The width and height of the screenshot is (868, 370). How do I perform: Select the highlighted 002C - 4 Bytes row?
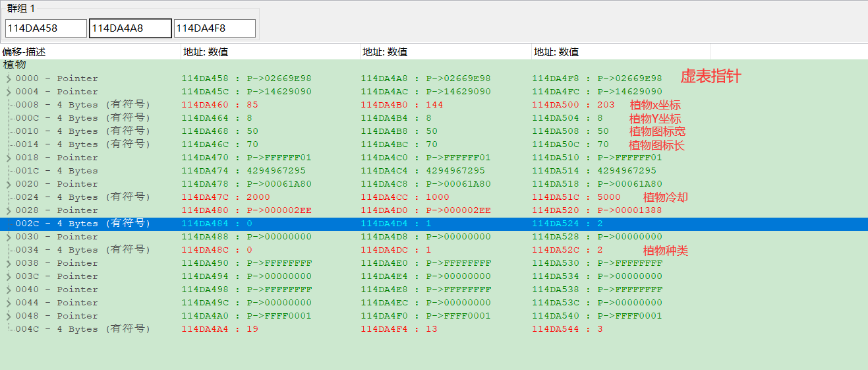[x=434, y=224]
